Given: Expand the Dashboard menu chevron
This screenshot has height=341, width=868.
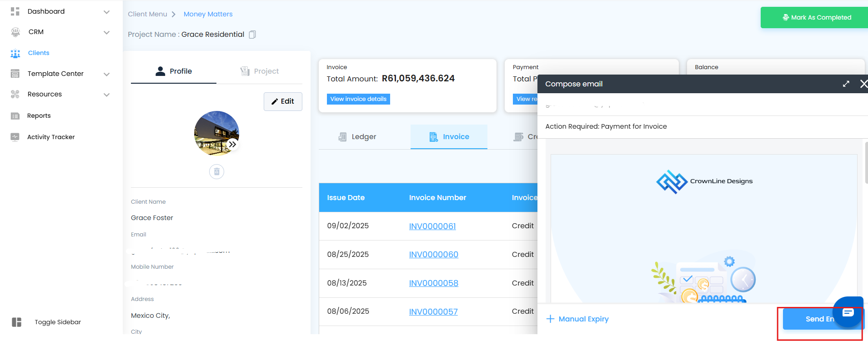Looking at the screenshot, I should click(x=106, y=12).
